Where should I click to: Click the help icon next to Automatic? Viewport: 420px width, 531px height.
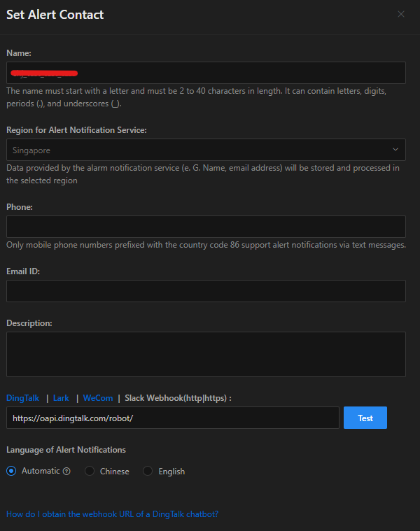[x=66, y=472]
